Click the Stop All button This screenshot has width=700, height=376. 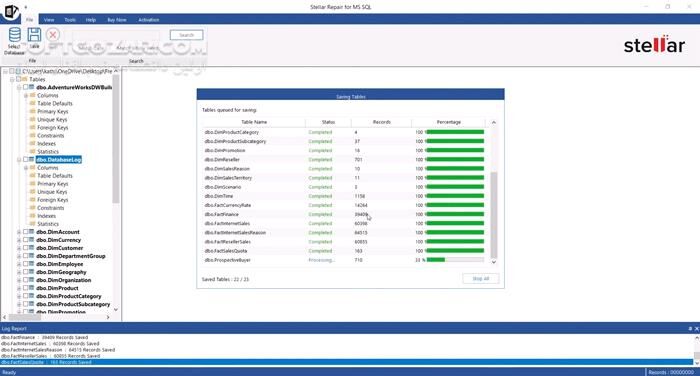[481, 279]
